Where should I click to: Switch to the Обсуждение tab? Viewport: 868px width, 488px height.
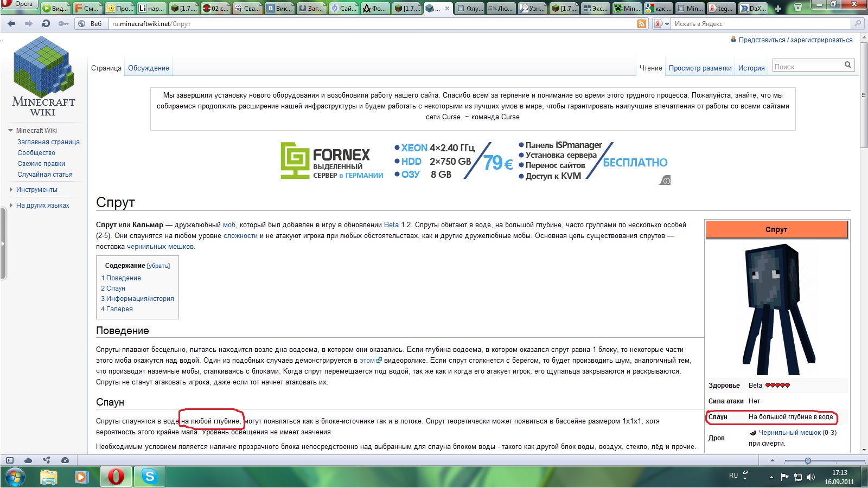point(148,68)
